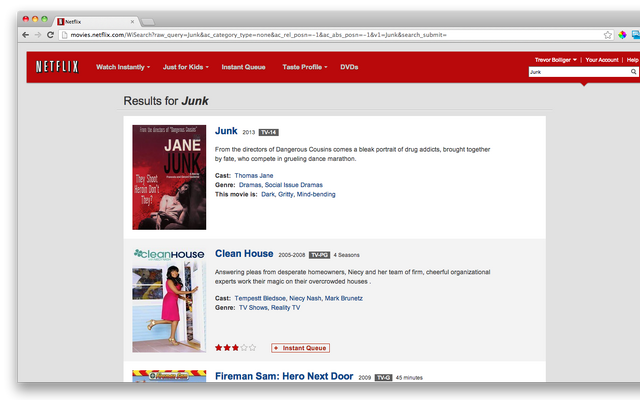Click the browser forward arrow
This screenshot has width=640, height=400.
coord(38,35)
